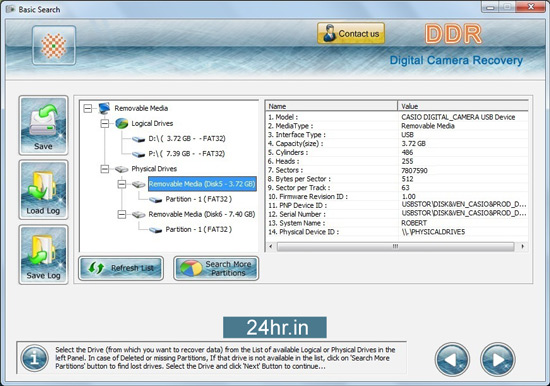Click value '\\.\PHYSICALDRIVE5'
Viewport: 550px width, 386px height.
coord(433,232)
